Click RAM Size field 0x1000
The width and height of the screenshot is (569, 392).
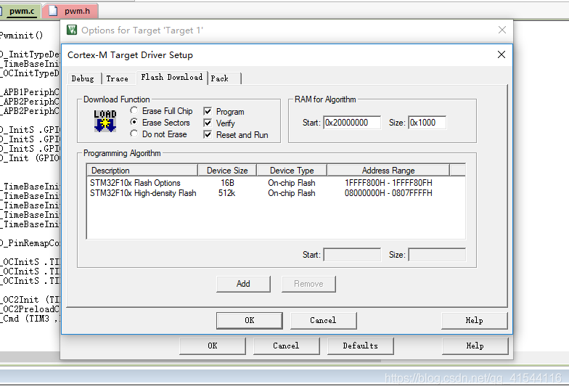pyautogui.click(x=427, y=123)
